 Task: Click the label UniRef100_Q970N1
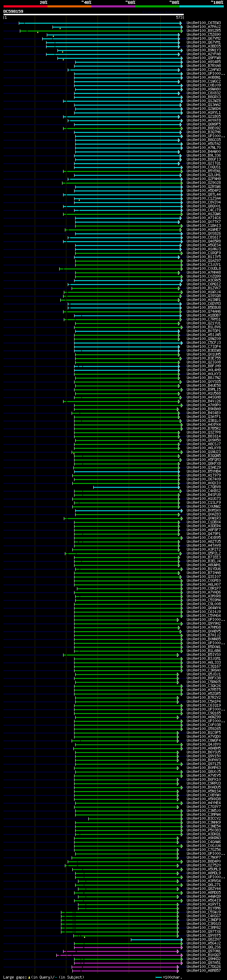point(203,951)
